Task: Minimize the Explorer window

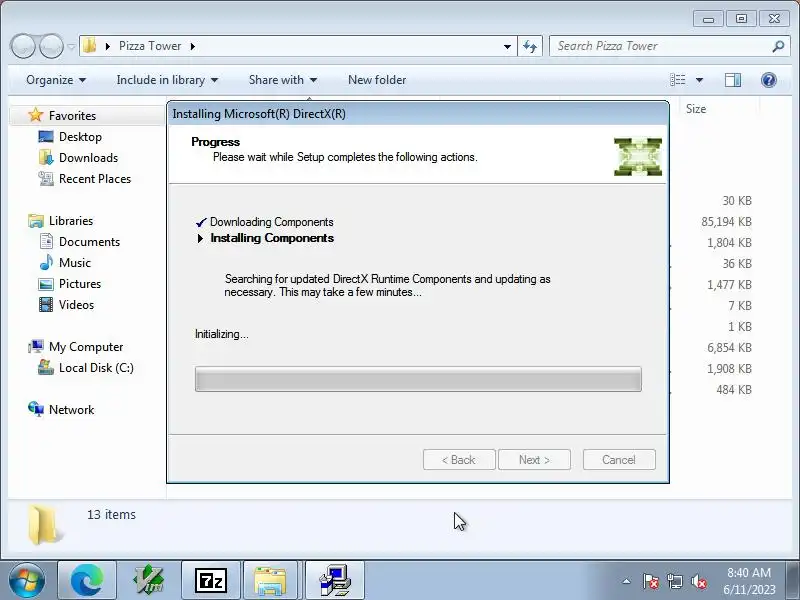Action: (708, 19)
